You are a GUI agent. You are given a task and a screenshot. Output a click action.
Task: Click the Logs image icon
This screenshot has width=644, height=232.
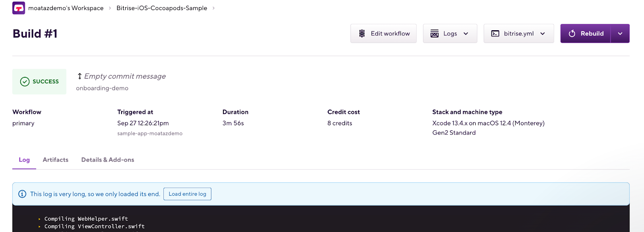(x=434, y=33)
